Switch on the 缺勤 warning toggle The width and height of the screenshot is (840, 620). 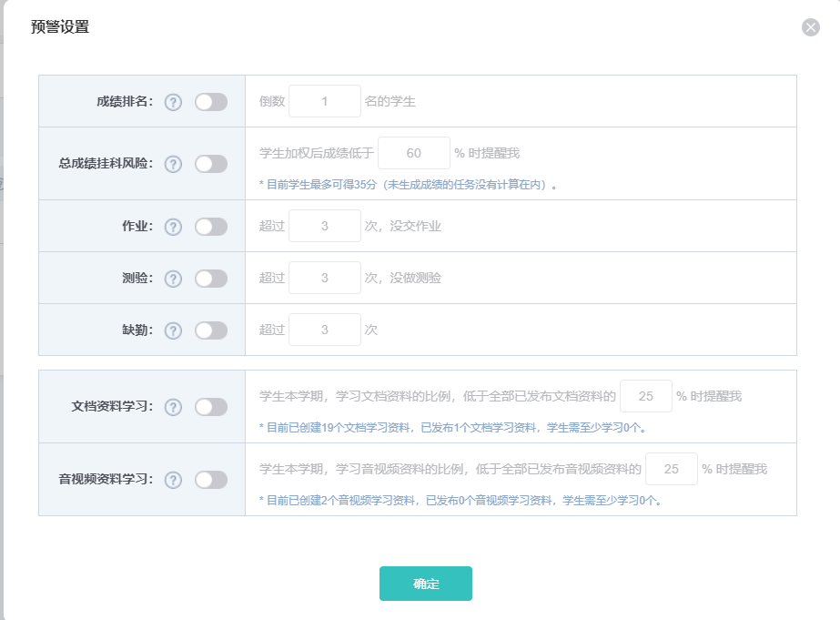210,330
